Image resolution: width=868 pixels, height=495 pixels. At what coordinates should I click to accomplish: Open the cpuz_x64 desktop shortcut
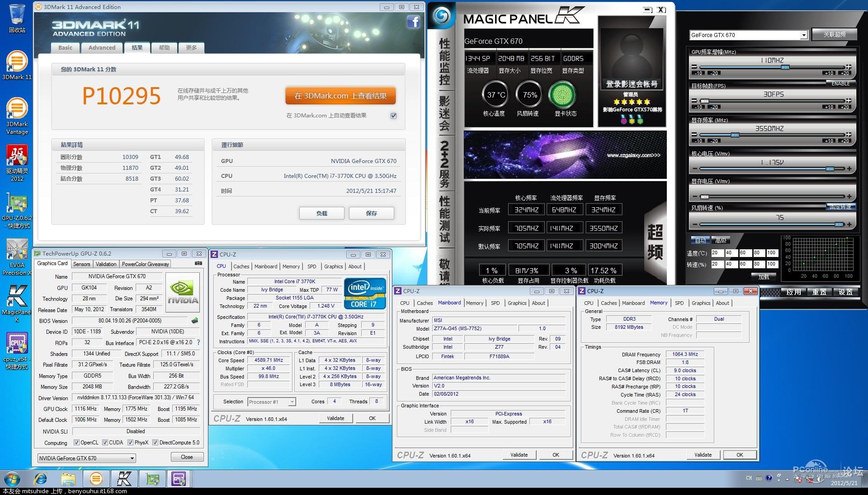[17, 351]
